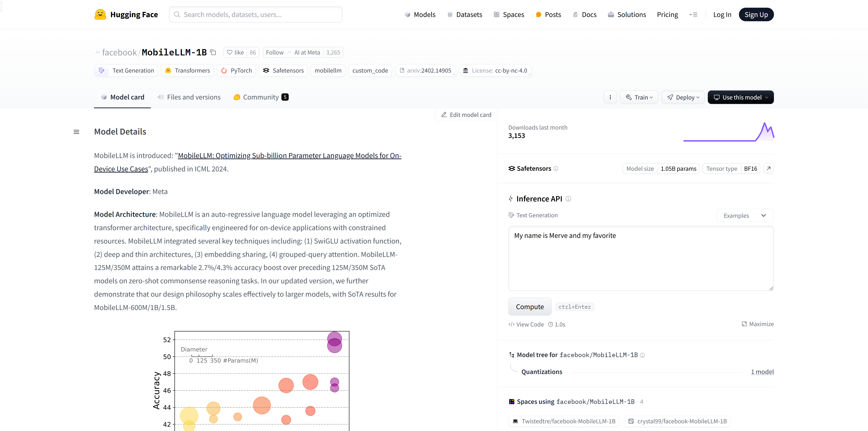Image resolution: width=868 pixels, height=431 pixels.
Task: Open the 1 model quantizations link
Action: (x=762, y=372)
